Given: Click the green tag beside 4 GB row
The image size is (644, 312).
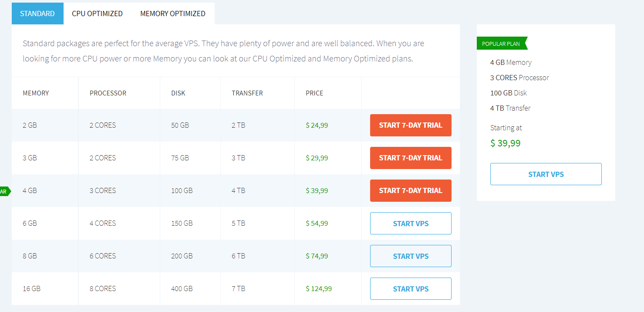Looking at the screenshot, I should (x=4, y=191).
